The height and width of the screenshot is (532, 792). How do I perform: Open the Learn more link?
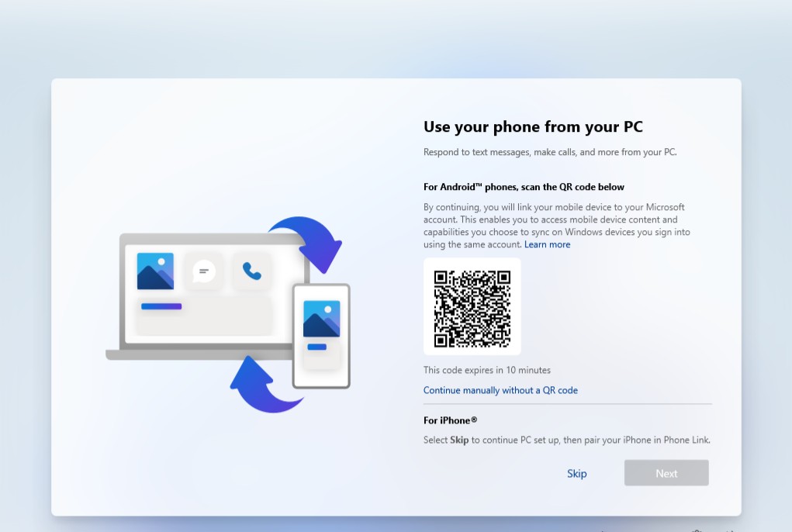(547, 244)
